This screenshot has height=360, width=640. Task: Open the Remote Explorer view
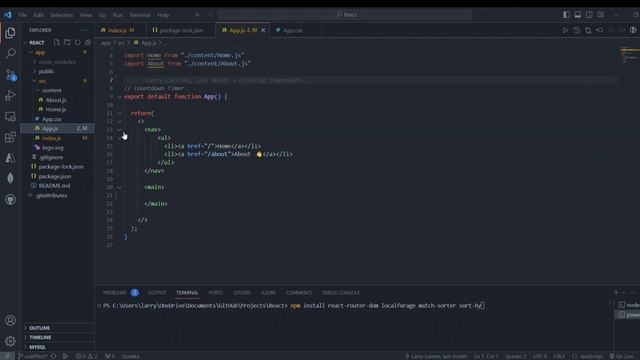click(x=10, y=117)
